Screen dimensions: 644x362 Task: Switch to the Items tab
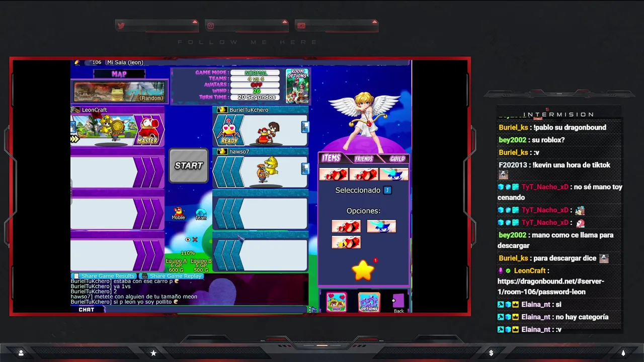(x=331, y=158)
